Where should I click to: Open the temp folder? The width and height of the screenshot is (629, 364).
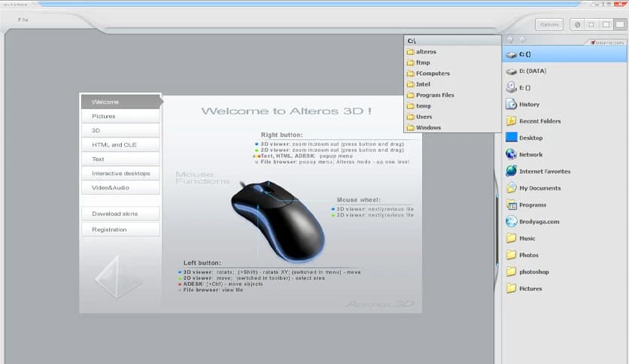point(419,106)
